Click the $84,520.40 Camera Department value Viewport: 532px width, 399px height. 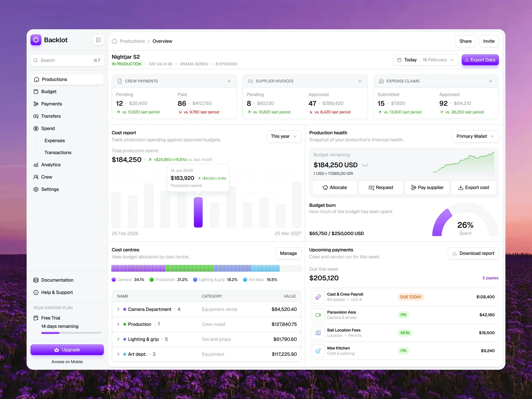(284, 309)
